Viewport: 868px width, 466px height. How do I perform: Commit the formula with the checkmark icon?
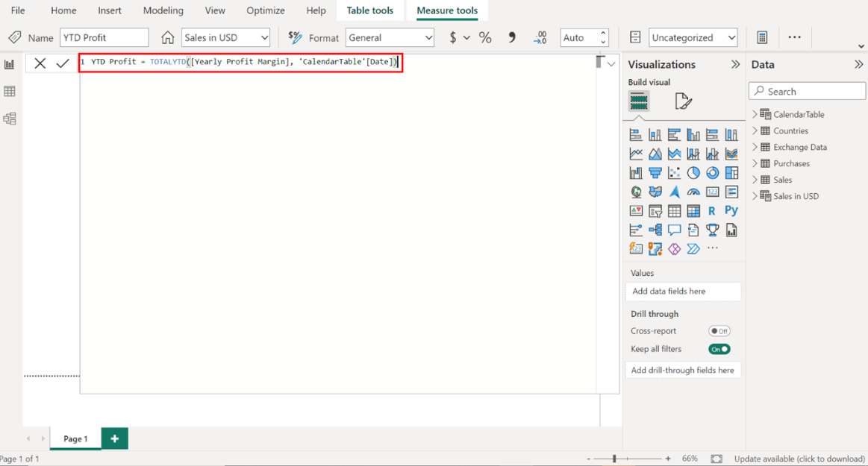point(63,63)
